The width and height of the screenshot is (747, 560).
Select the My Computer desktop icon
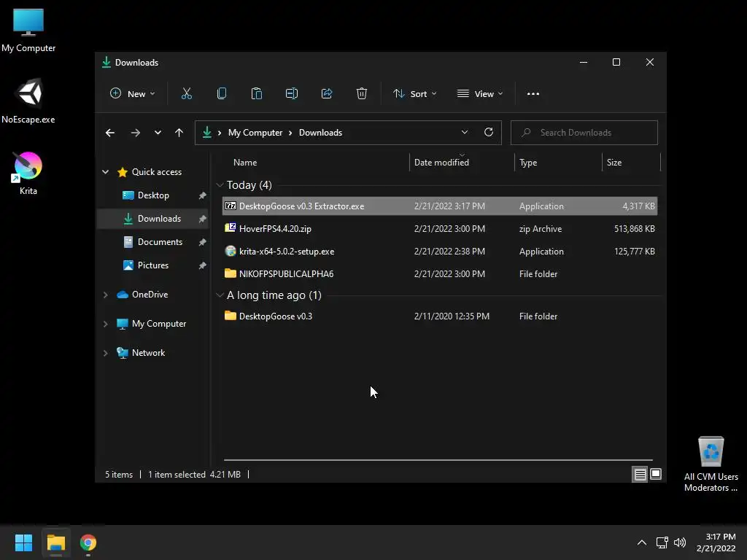(28, 30)
